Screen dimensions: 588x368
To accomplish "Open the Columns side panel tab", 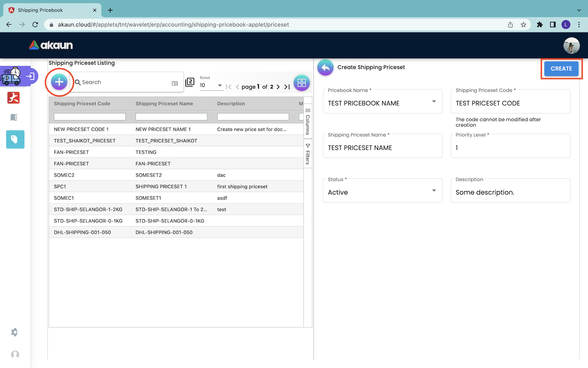I will (308, 121).
